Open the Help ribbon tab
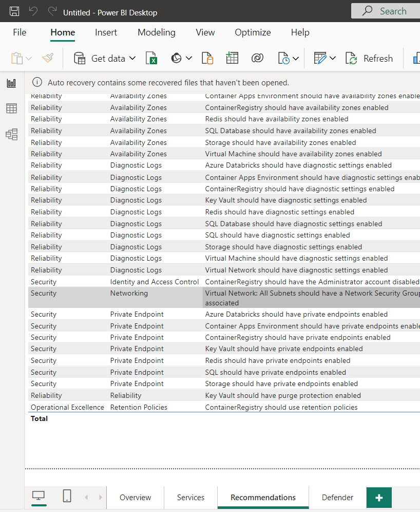420x512 pixels. click(300, 32)
